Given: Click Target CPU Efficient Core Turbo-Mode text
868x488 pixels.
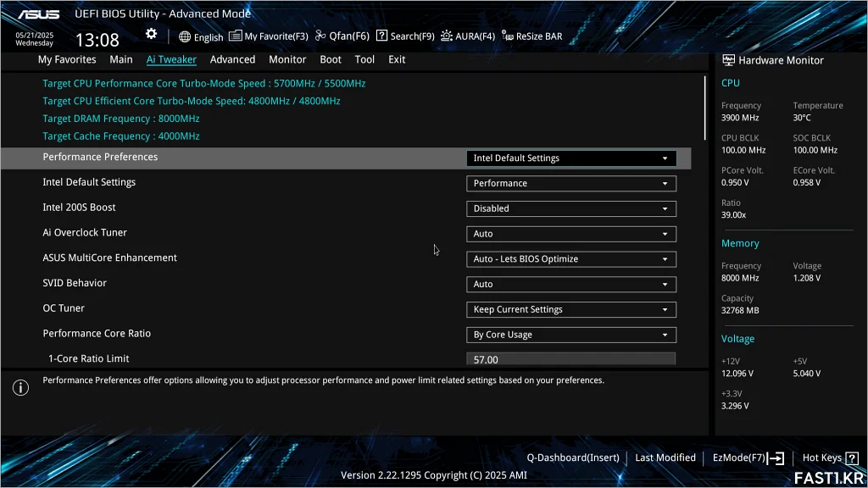Looking at the screenshot, I should [191, 102].
